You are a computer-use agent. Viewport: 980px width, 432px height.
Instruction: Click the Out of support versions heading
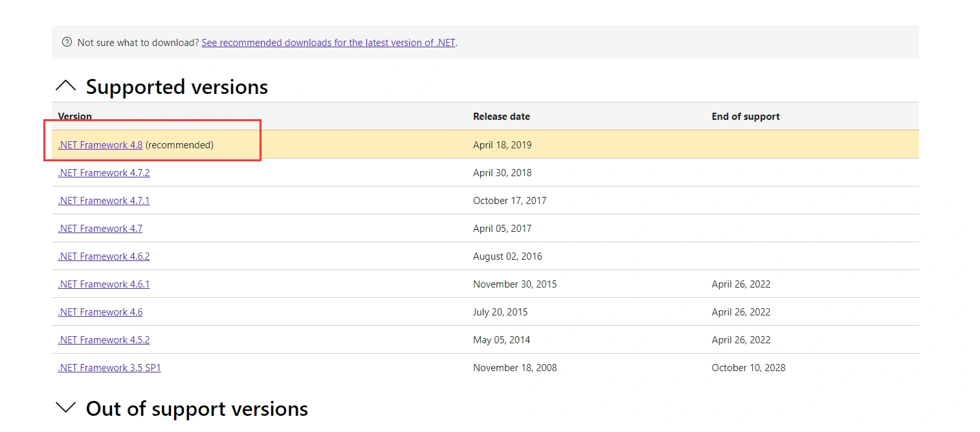click(x=197, y=409)
